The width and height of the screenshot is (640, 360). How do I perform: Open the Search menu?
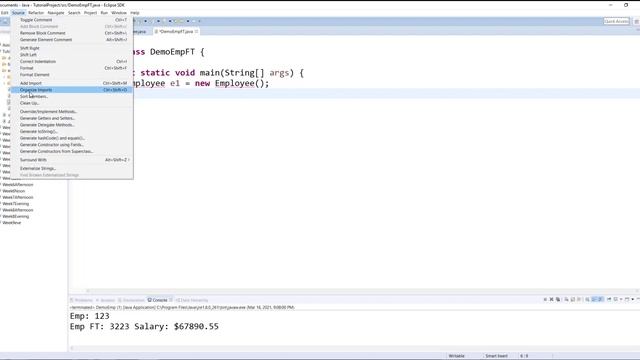tap(74, 13)
